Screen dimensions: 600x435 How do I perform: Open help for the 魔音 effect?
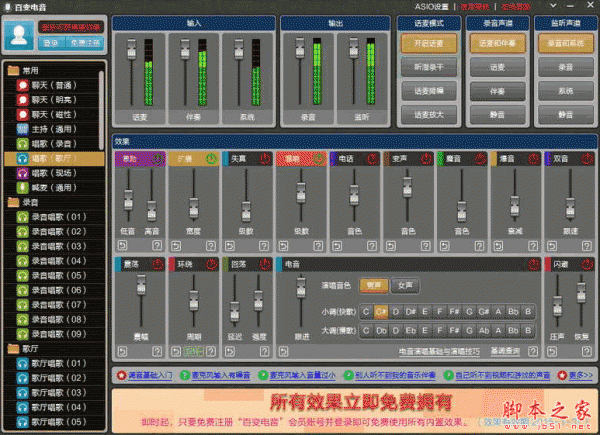(479, 246)
